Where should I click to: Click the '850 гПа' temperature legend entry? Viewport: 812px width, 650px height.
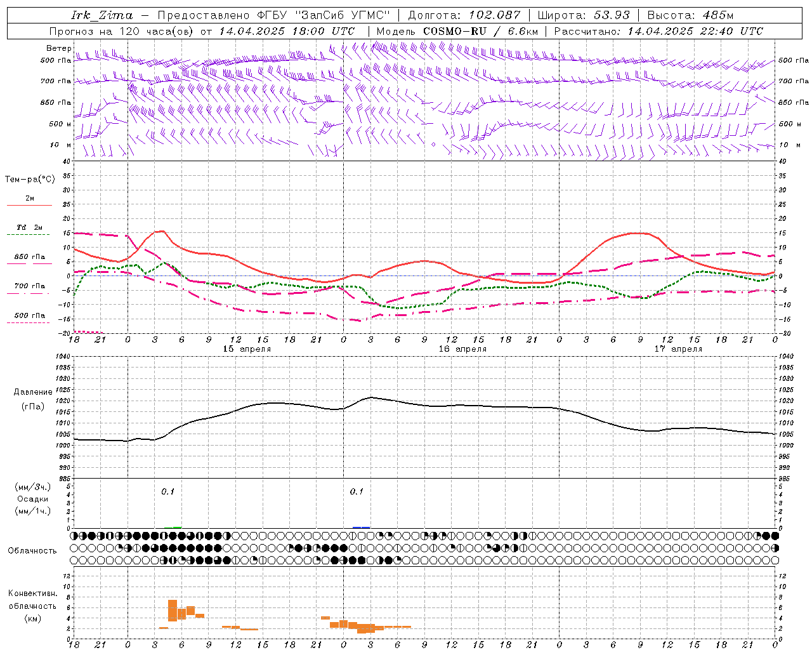coord(29,257)
